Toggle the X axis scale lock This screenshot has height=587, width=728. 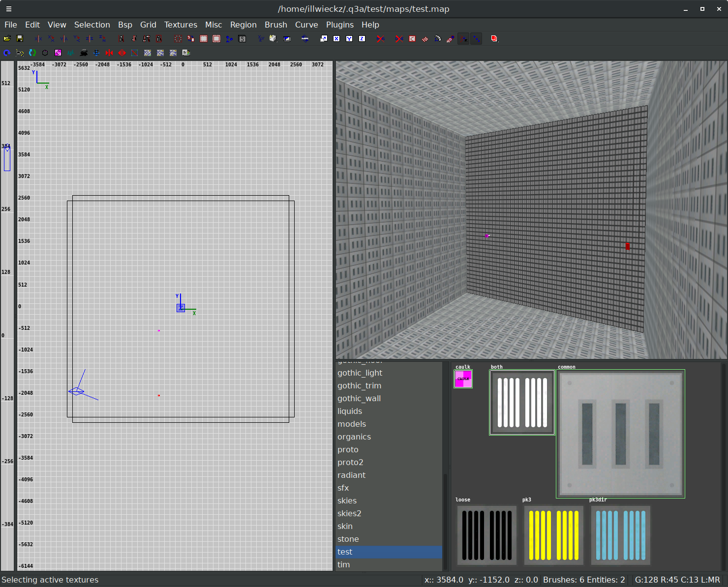(x=336, y=39)
